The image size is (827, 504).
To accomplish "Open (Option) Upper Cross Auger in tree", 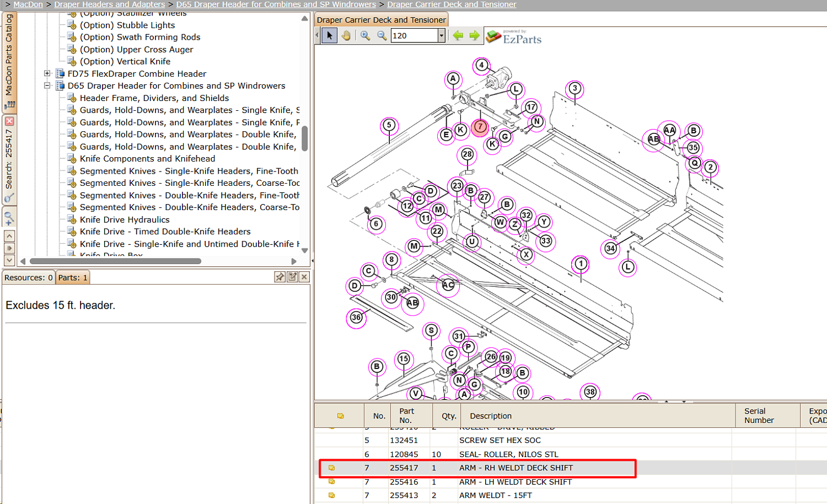I will (x=137, y=50).
